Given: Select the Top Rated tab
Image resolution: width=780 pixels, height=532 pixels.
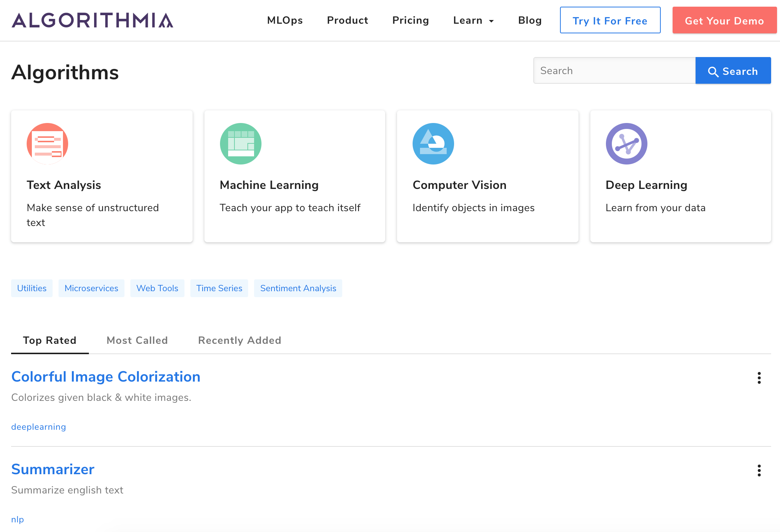Looking at the screenshot, I should (50, 340).
